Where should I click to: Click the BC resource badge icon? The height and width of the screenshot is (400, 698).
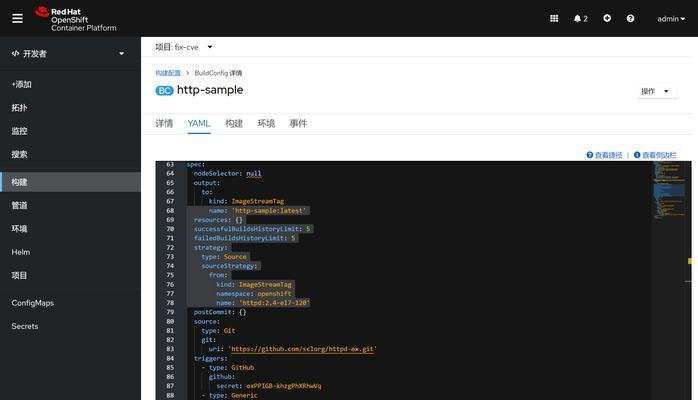click(x=164, y=91)
